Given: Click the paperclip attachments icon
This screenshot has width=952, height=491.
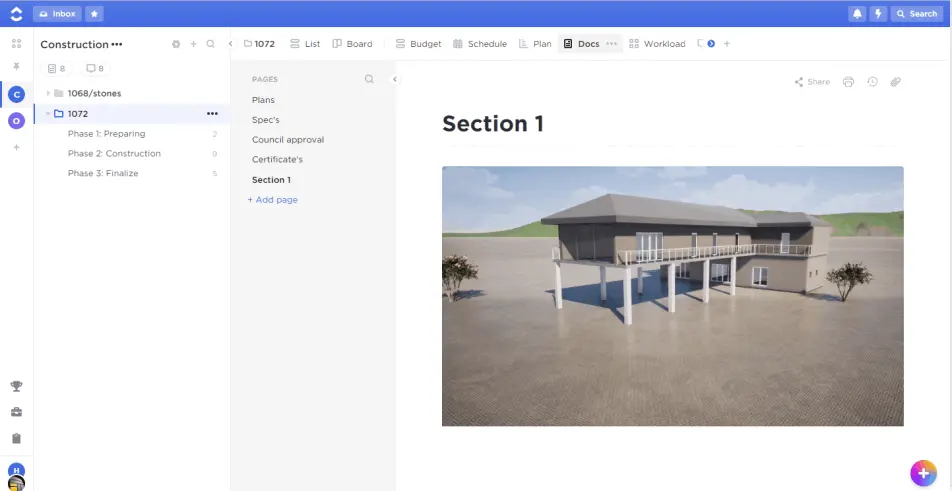Looking at the screenshot, I should pyautogui.click(x=895, y=82).
